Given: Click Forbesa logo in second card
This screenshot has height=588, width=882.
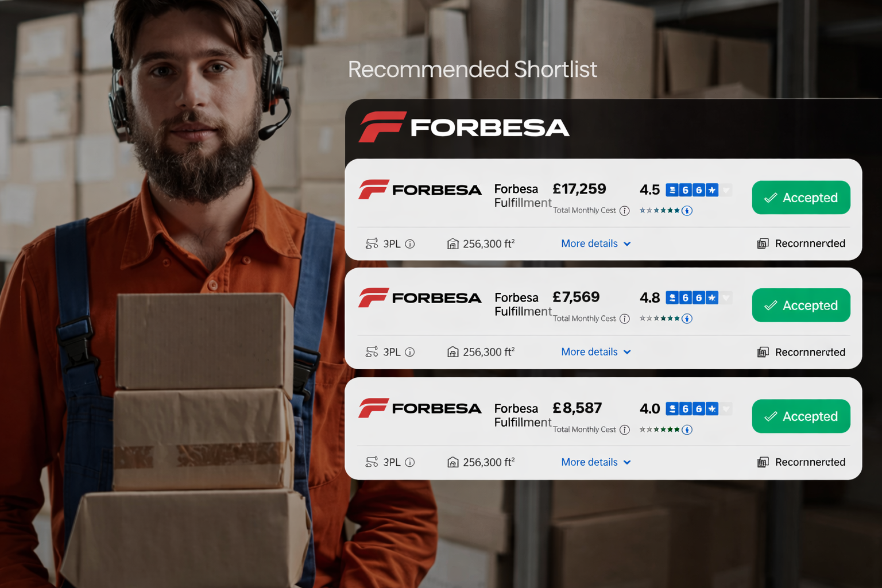Looking at the screenshot, I should point(420,298).
